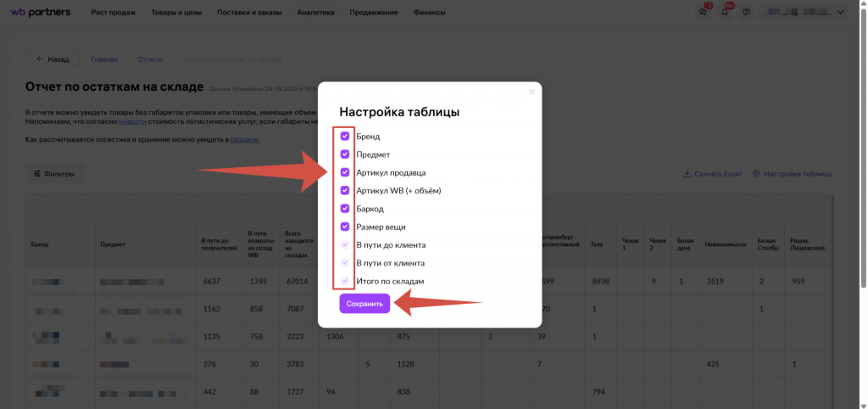Click the help question icon
The image size is (868, 409).
pos(746,13)
